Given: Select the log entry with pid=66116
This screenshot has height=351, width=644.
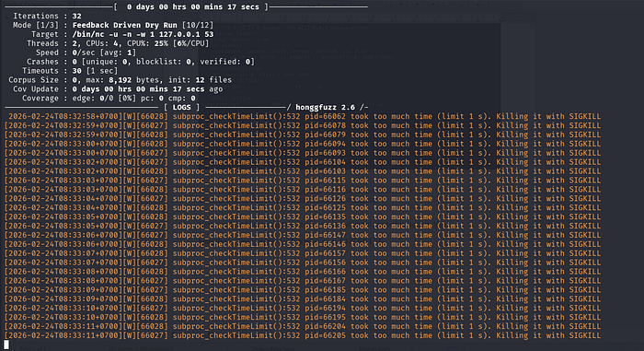Looking at the screenshot, I should click(x=303, y=189).
